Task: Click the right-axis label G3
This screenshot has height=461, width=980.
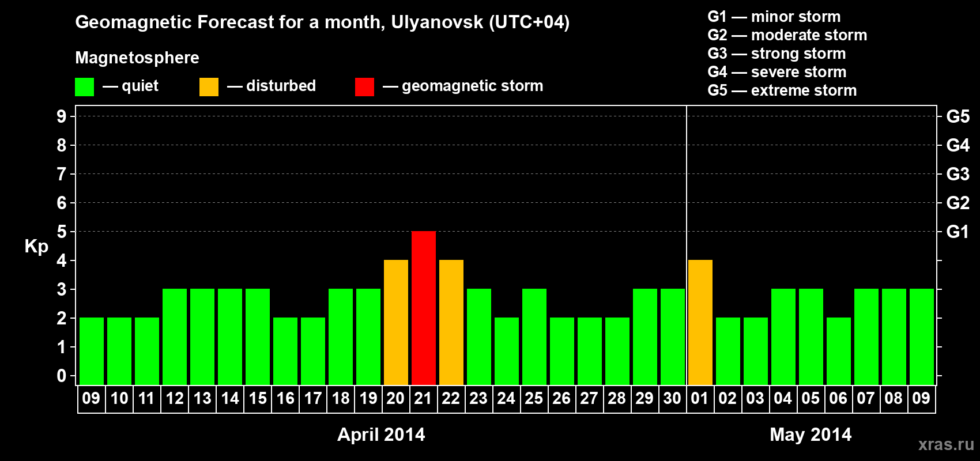Action: click(958, 174)
